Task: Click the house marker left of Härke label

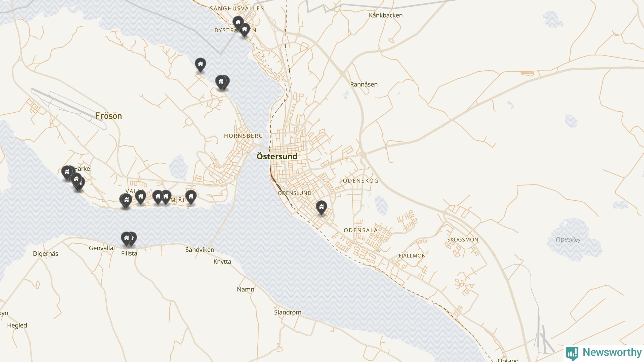Action: point(67,173)
